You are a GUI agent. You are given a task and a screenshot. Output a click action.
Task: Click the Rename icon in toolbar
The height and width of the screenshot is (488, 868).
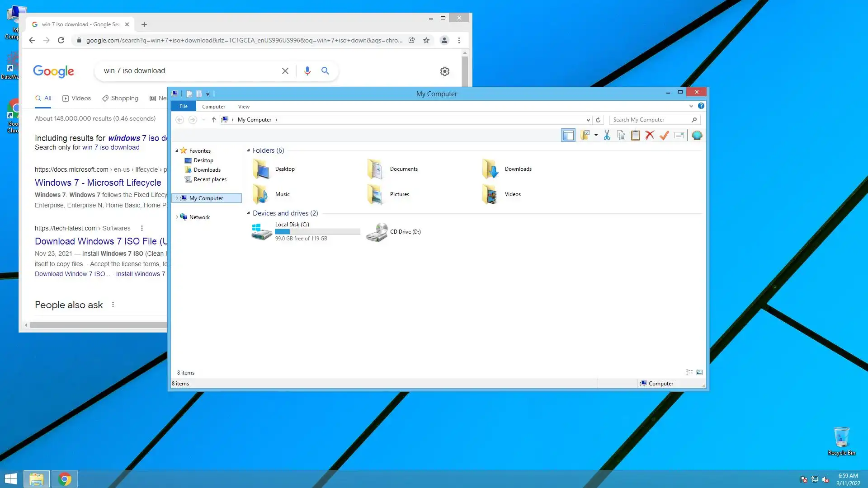pos(679,135)
